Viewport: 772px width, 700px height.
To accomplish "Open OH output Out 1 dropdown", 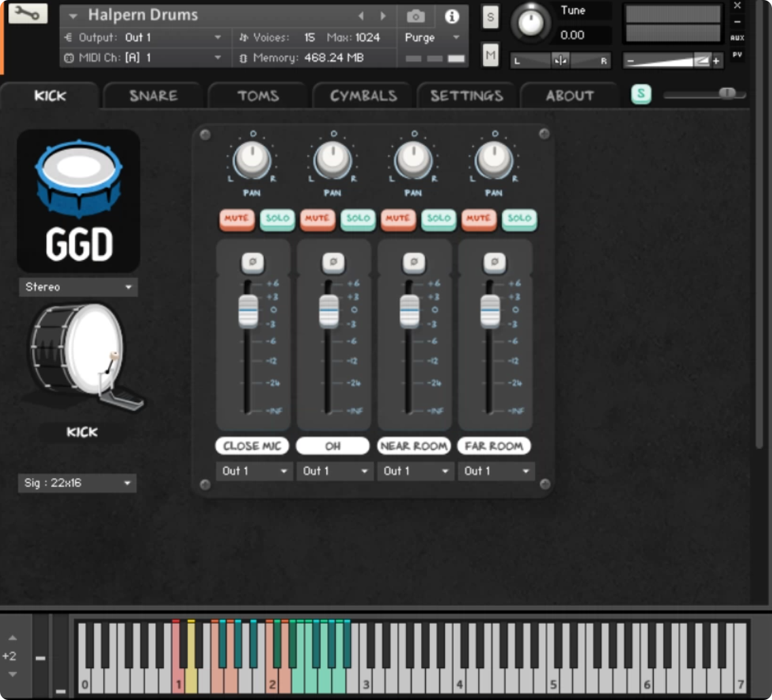I will pos(335,471).
